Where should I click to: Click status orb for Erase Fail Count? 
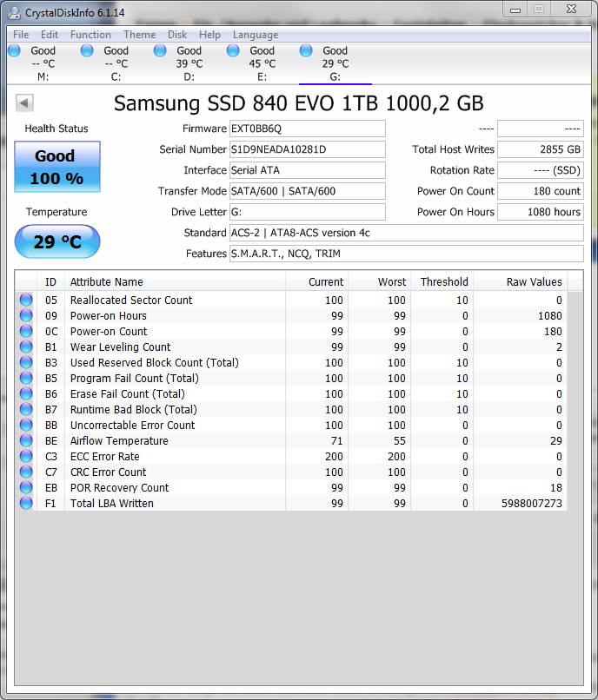pos(26,393)
